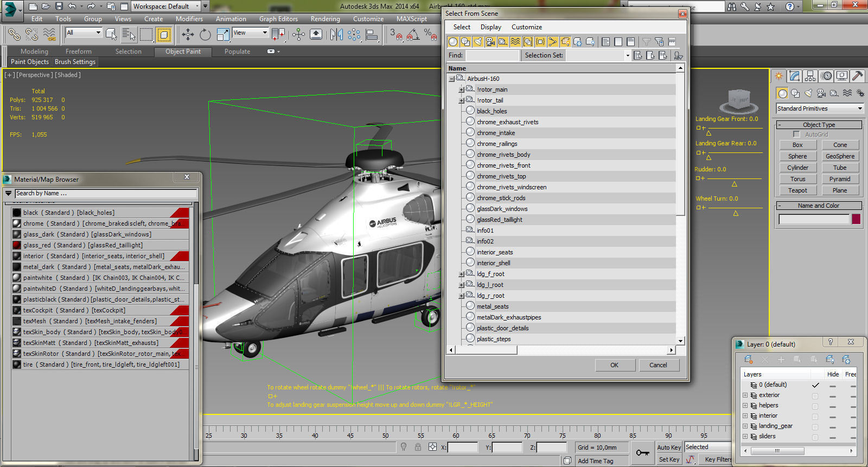
Task: Expand the ldg_r_root tree node
Action: (x=461, y=296)
